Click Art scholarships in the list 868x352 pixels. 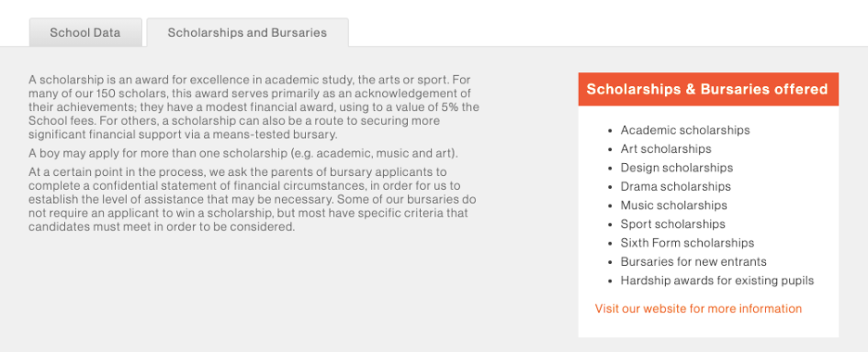(x=666, y=148)
